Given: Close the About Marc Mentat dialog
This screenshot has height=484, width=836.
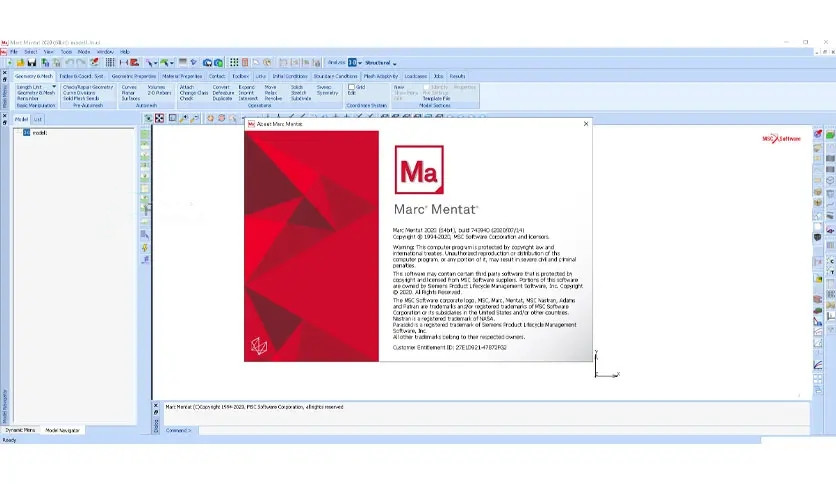Looking at the screenshot, I should pos(586,124).
